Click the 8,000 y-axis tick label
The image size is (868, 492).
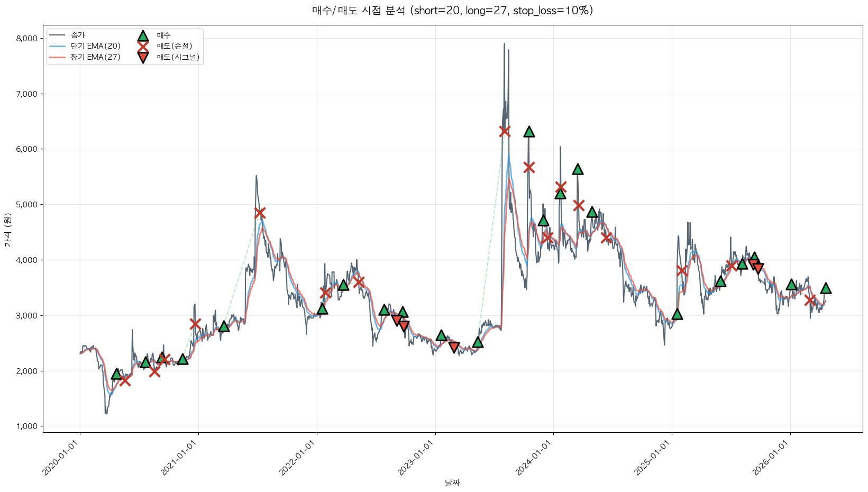pos(26,39)
